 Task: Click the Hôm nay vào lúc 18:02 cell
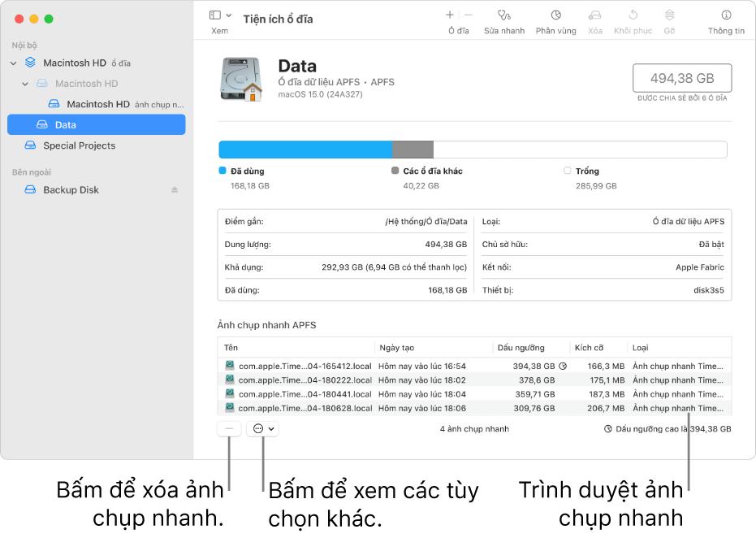coord(422,380)
